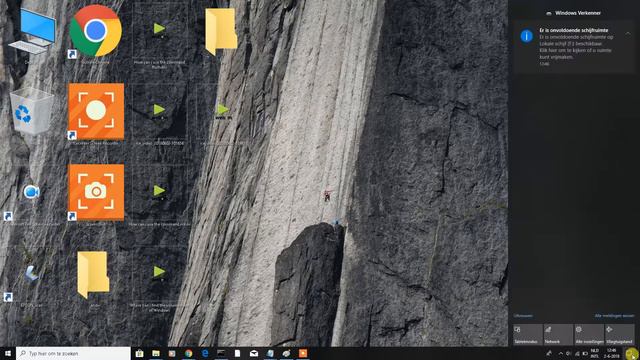Open File Explorer from the taskbar
Screen dimensions: 640x360
[156, 353]
